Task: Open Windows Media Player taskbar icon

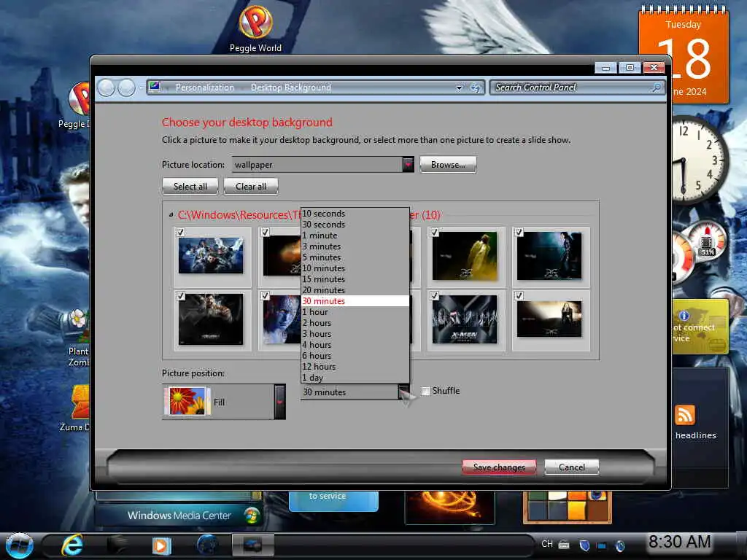Action: [161, 545]
